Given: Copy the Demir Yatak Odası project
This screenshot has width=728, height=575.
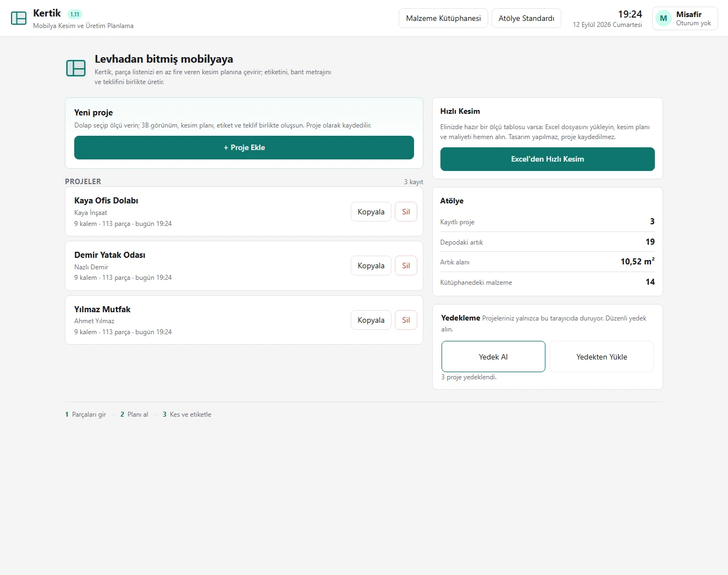Looking at the screenshot, I should [371, 266].
